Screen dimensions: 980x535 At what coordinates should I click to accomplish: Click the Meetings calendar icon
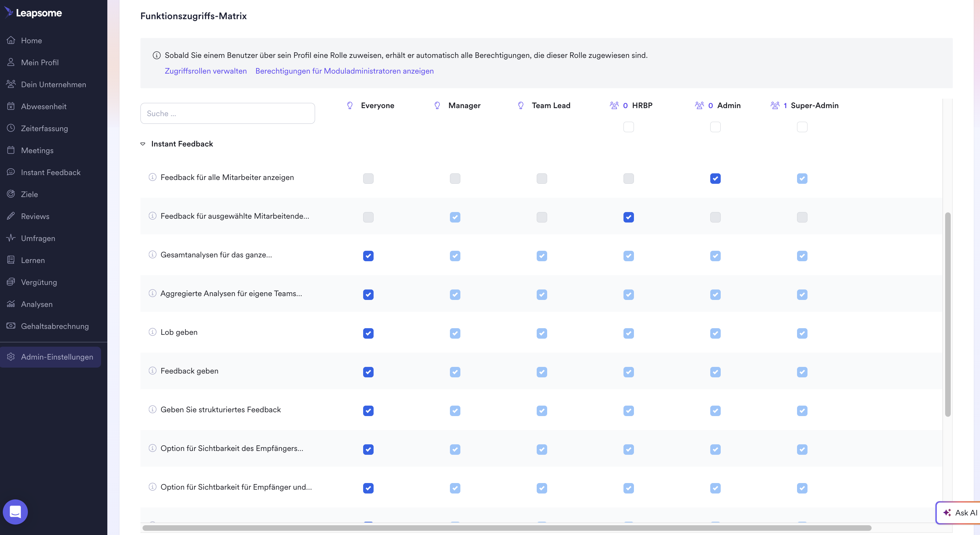tap(11, 150)
